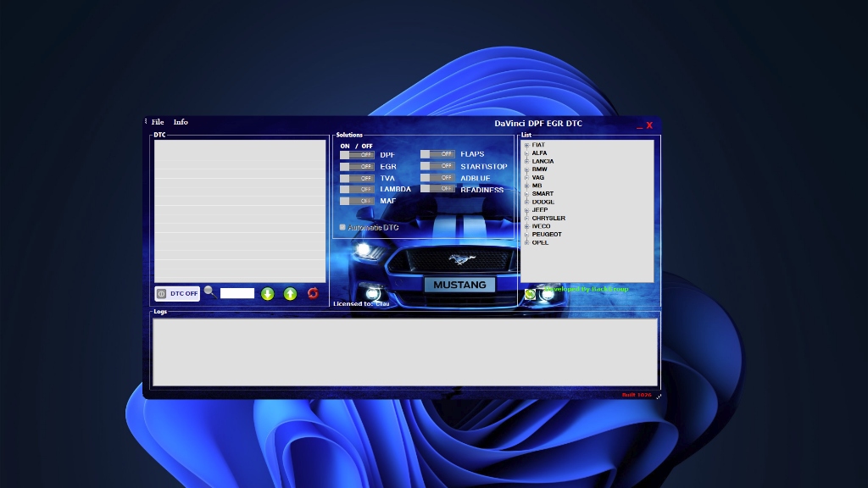Toggle the DPF switch on
The image size is (868, 488).
[357, 155]
